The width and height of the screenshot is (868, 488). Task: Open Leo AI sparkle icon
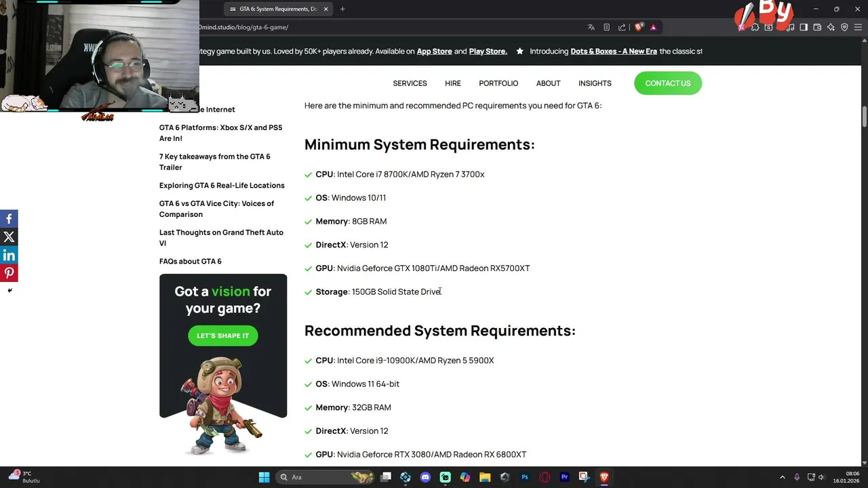tap(831, 27)
